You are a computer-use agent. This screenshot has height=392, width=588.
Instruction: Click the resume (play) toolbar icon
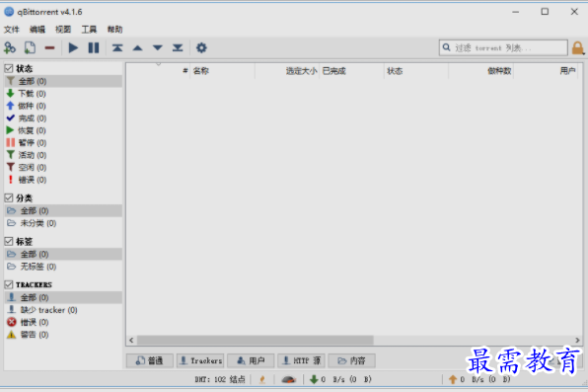pyautogui.click(x=73, y=47)
